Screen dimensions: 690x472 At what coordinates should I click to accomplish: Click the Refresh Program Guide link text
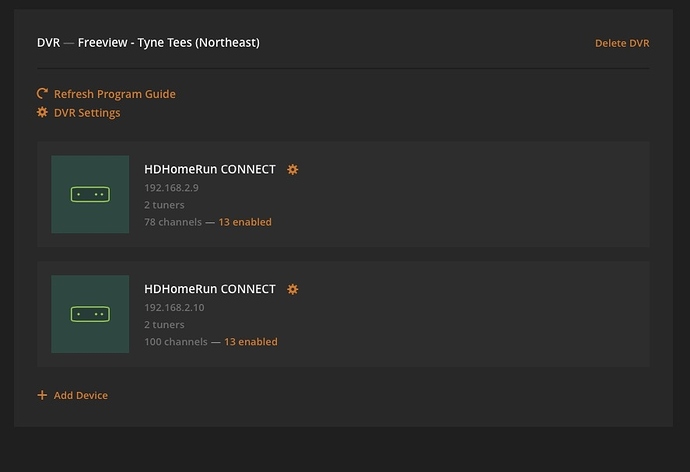[114, 94]
